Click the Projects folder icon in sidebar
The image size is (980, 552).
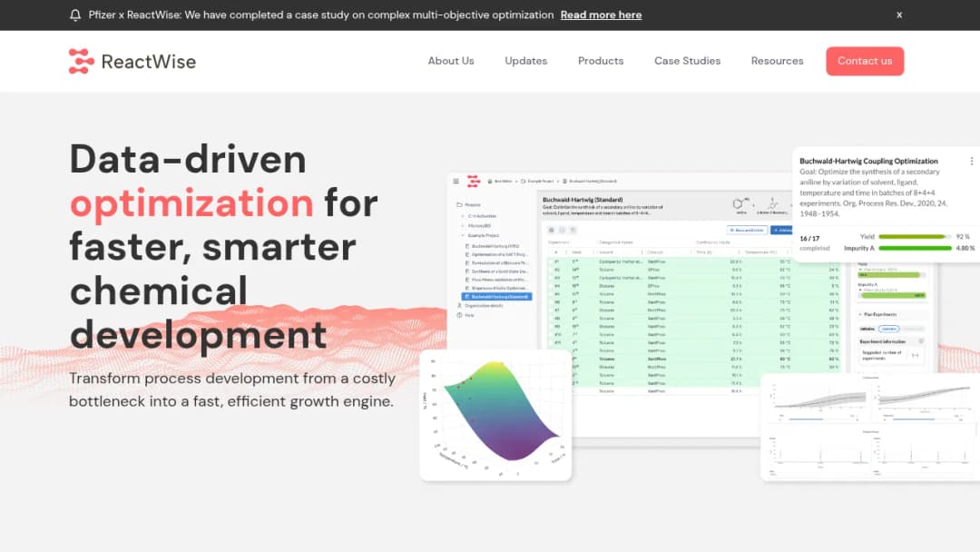click(x=459, y=204)
